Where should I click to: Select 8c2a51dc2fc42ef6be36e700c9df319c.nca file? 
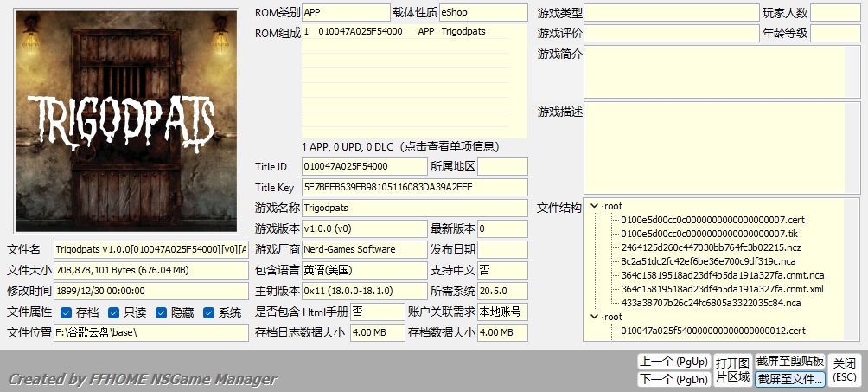[x=708, y=261]
